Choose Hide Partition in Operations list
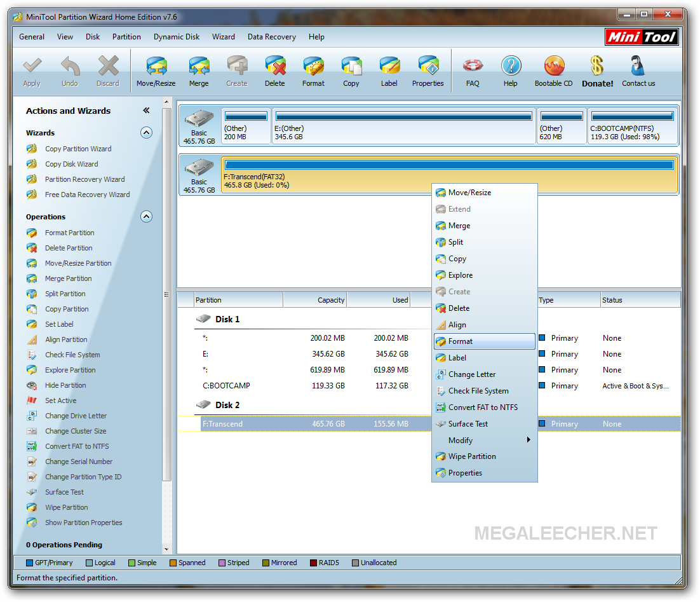 click(65, 385)
